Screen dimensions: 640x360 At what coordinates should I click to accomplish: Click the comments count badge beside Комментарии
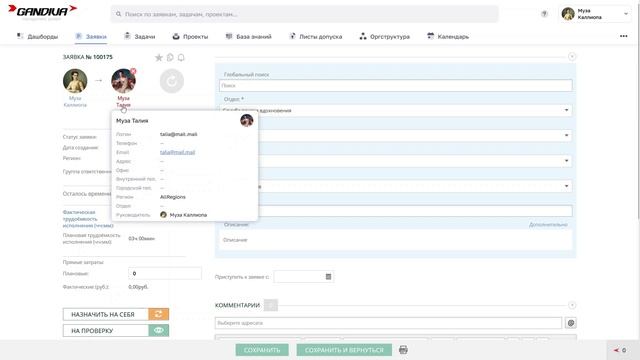(271, 305)
